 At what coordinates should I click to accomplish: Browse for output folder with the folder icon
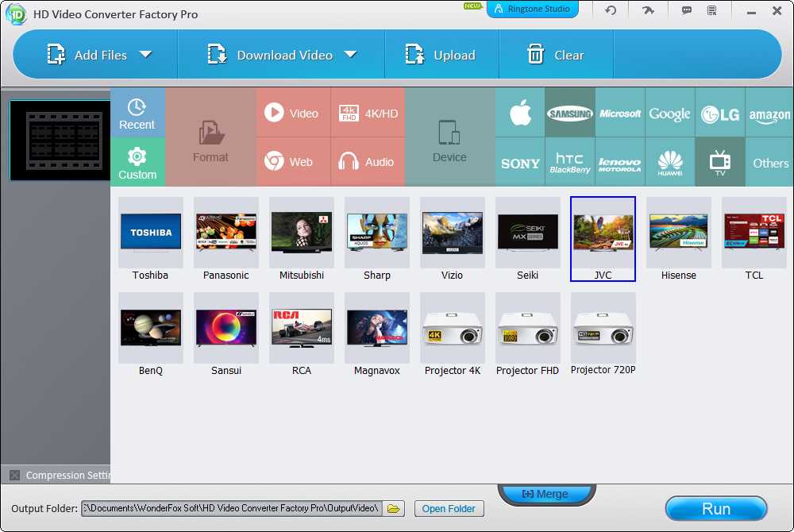click(395, 508)
